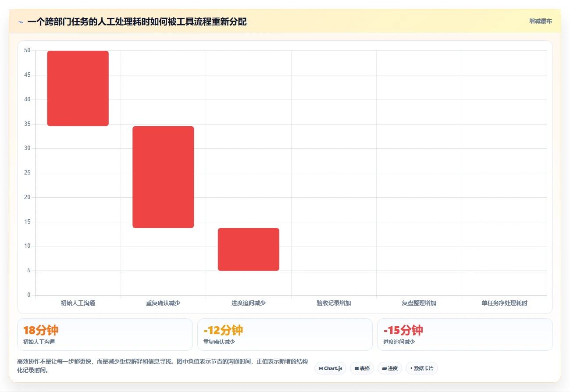Image resolution: width=570 pixels, height=392 pixels.
Task: Click the y-axis value 25
Action: (27, 173)
